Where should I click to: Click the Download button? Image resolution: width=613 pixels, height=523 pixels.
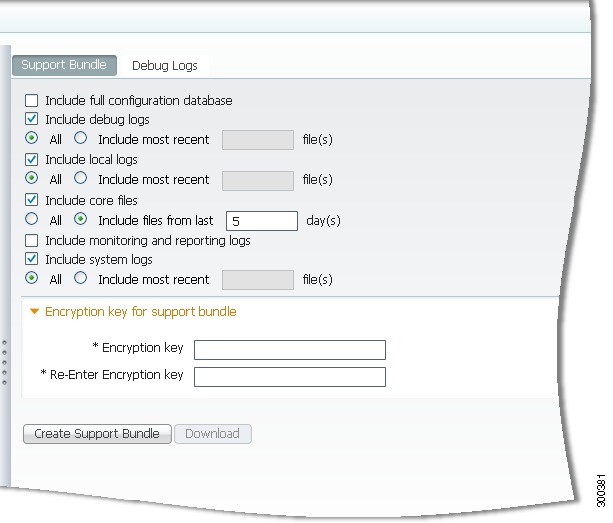pos(213,434)
